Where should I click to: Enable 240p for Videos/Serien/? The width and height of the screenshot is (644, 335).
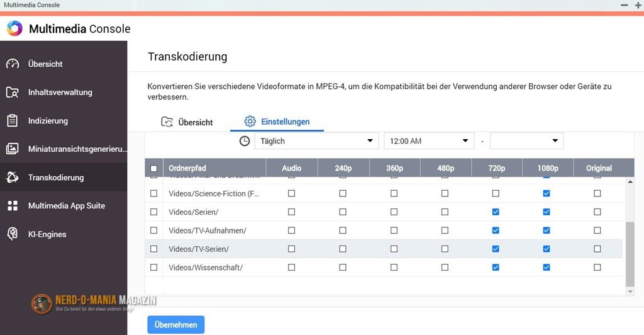point(343,212)
